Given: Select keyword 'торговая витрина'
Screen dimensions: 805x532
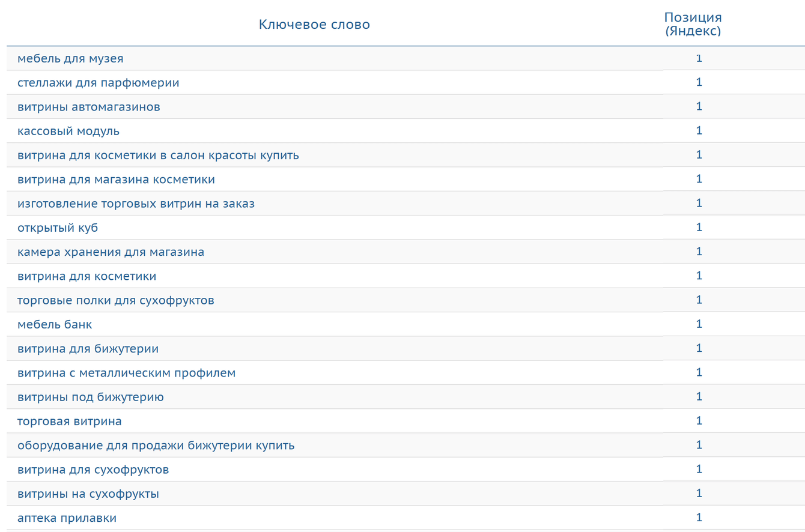Looking at the screenshot, I should click(70, 422).
